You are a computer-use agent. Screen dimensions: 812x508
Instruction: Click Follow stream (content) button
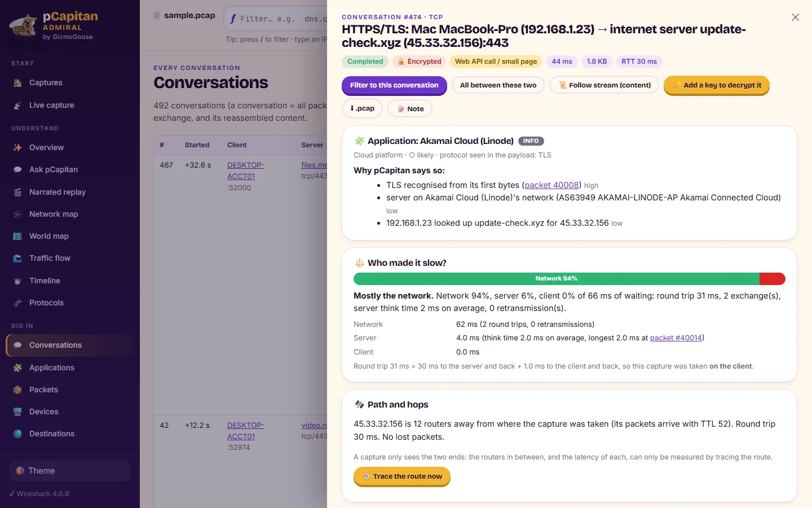point(604,85)
